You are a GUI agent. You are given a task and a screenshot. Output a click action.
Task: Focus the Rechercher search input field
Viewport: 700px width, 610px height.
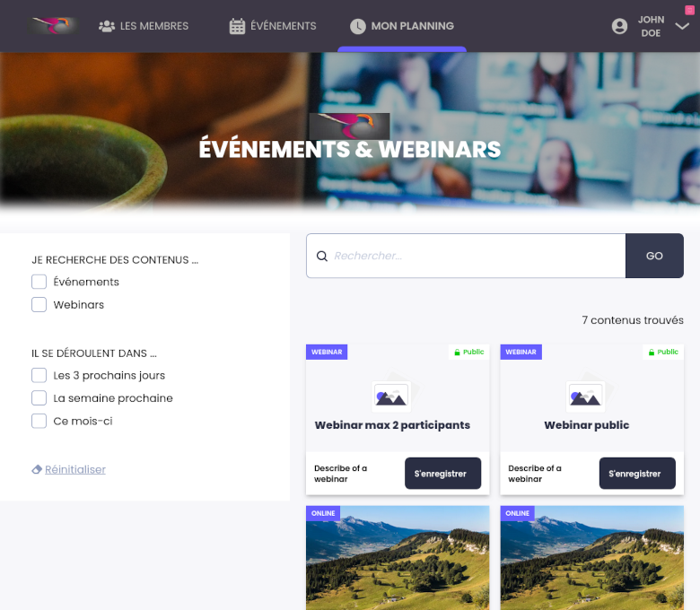(476, 257)
